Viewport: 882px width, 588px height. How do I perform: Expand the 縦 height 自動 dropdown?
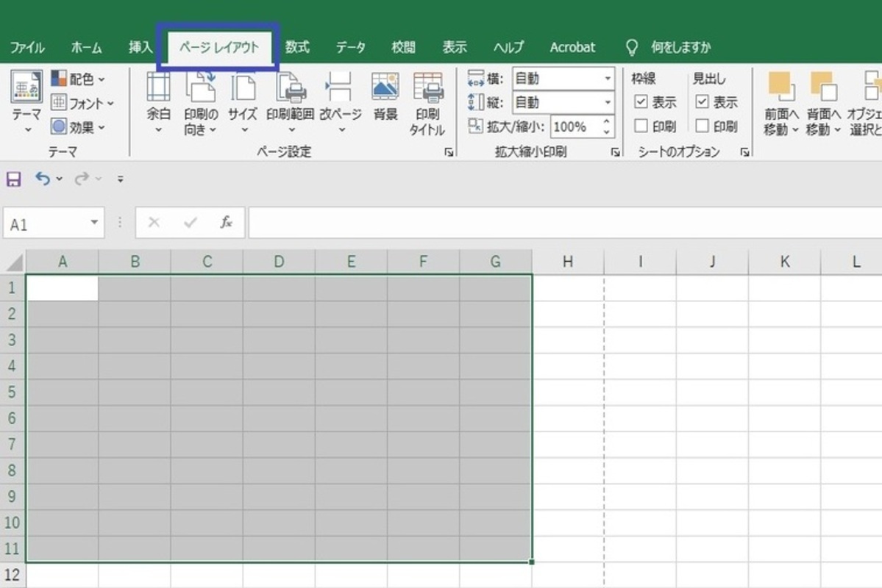[608, 102]
